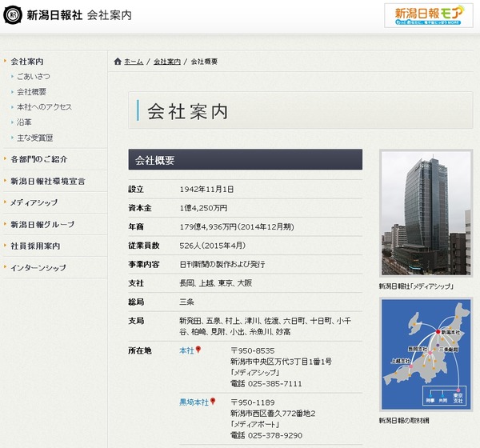
Task: Click the employee count 526人（2015年4月）
Action: tap(213, 246)
